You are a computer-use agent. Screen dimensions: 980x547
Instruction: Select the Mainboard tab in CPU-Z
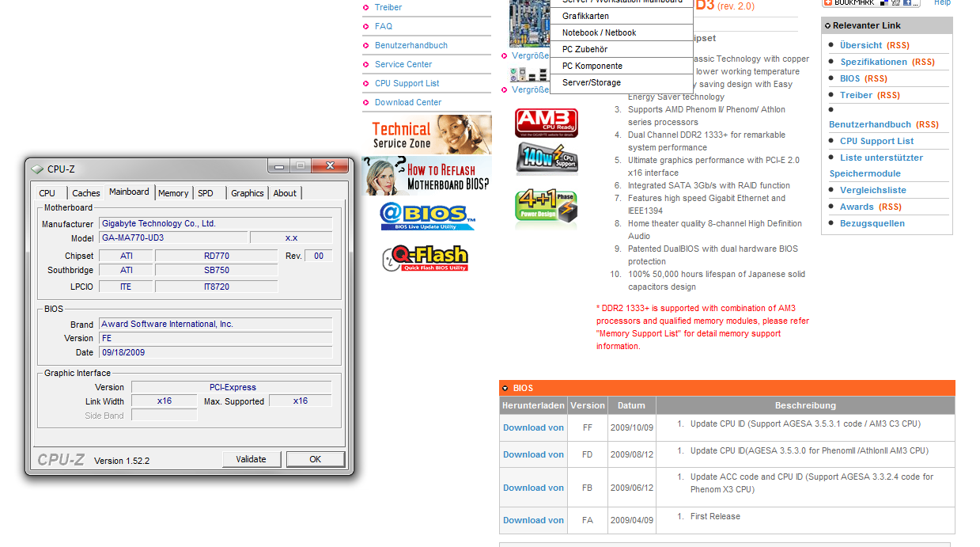[x=129, y=192]
